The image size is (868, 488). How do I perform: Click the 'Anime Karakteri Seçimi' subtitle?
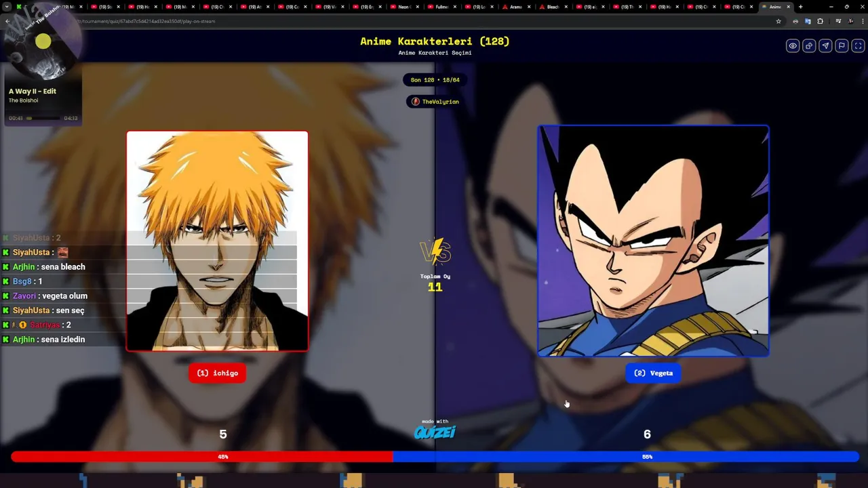point(435,53)
